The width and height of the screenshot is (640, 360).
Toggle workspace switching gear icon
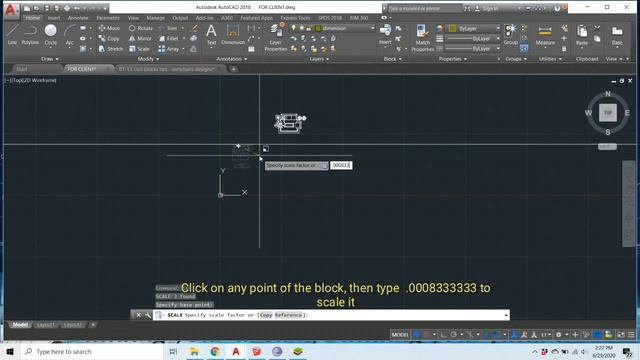point(558,335)
